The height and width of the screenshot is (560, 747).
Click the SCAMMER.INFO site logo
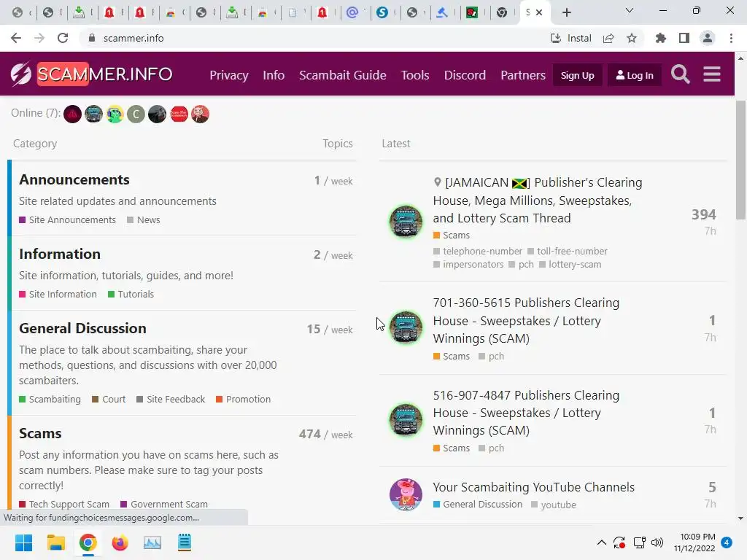(91, 74)
